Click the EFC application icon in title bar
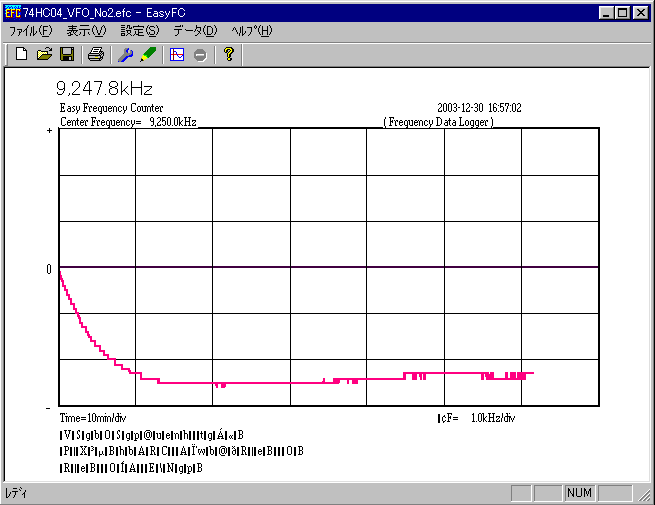 [x=12, y=13]
